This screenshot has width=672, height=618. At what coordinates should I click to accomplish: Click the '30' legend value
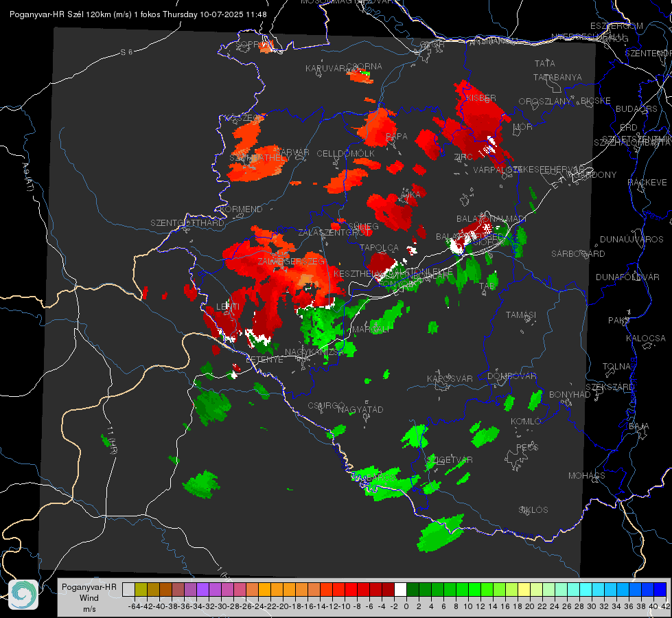[x=592, y=606]
